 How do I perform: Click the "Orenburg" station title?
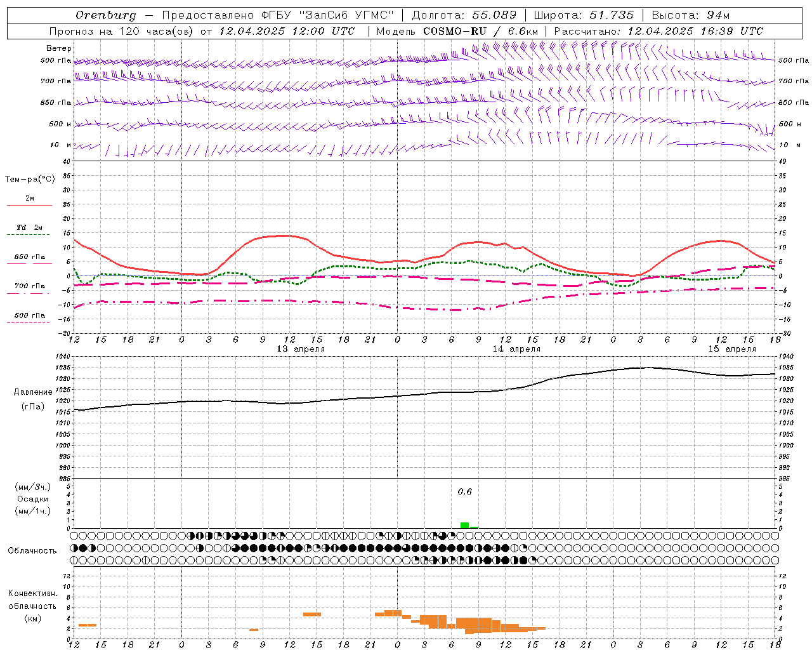[x=105, y=15]
